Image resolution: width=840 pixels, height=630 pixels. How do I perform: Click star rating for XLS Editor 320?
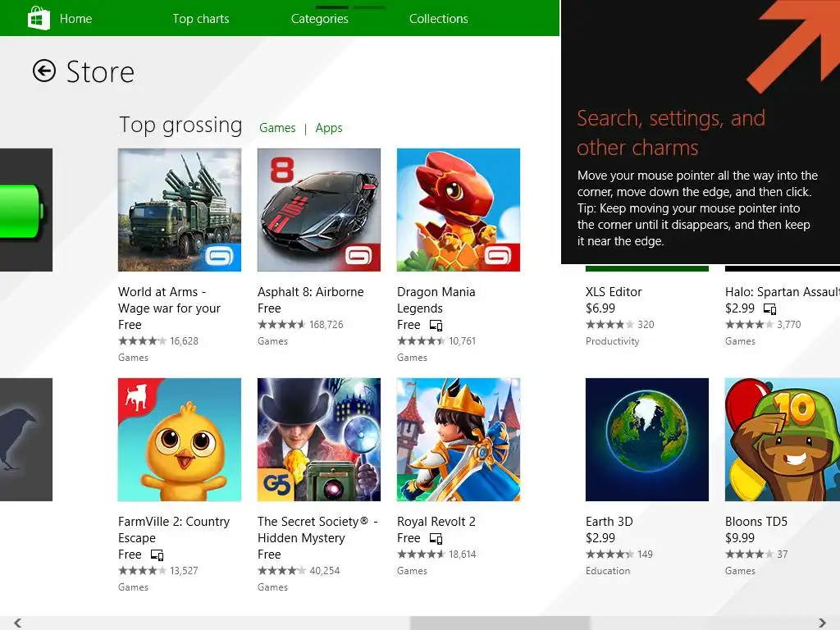(609, 325)
